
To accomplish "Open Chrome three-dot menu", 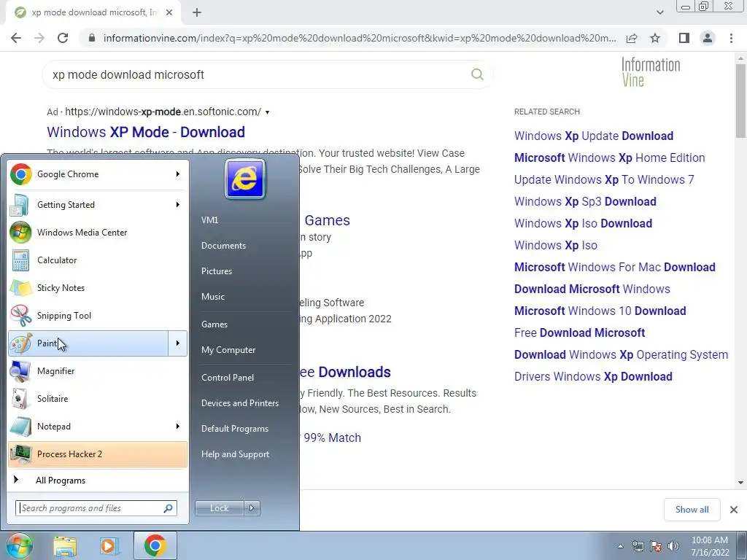I will click(x=731, y=38).
